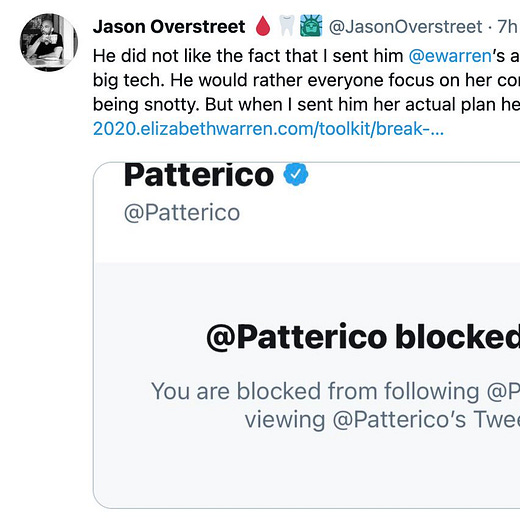Image resolution: width=520 pixels, height=520 pixels.
Task: Click the tooth emoji beside the name
Action: (x=287, y=26)
